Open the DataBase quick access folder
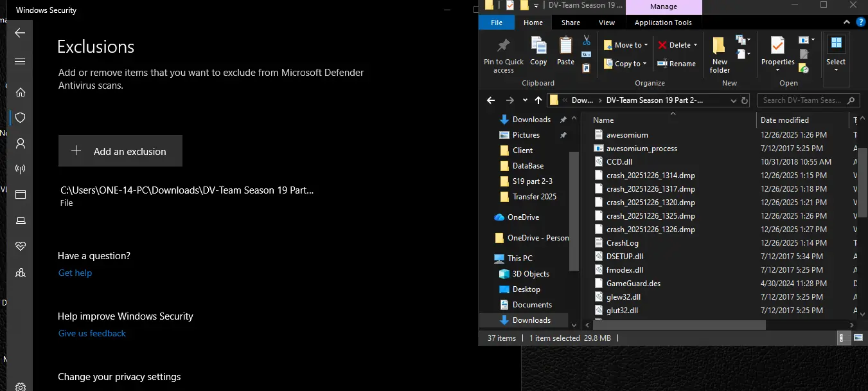 tap(528, 165)
